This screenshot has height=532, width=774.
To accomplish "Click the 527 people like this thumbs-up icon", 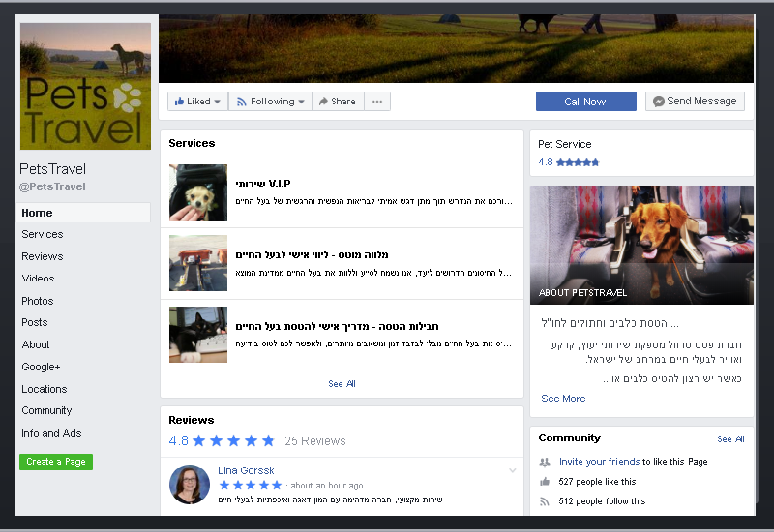I will (x=545, y=482).
